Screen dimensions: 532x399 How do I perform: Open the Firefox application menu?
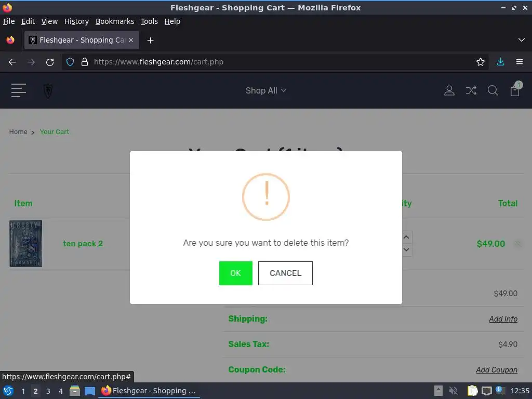pyautogui.click(x=519, y=62)
